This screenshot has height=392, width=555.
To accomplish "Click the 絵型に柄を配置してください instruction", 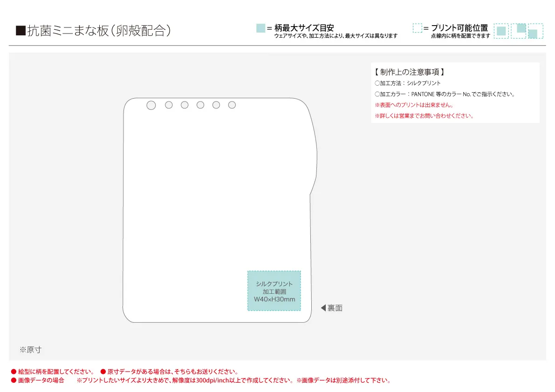I will point(56,372).
